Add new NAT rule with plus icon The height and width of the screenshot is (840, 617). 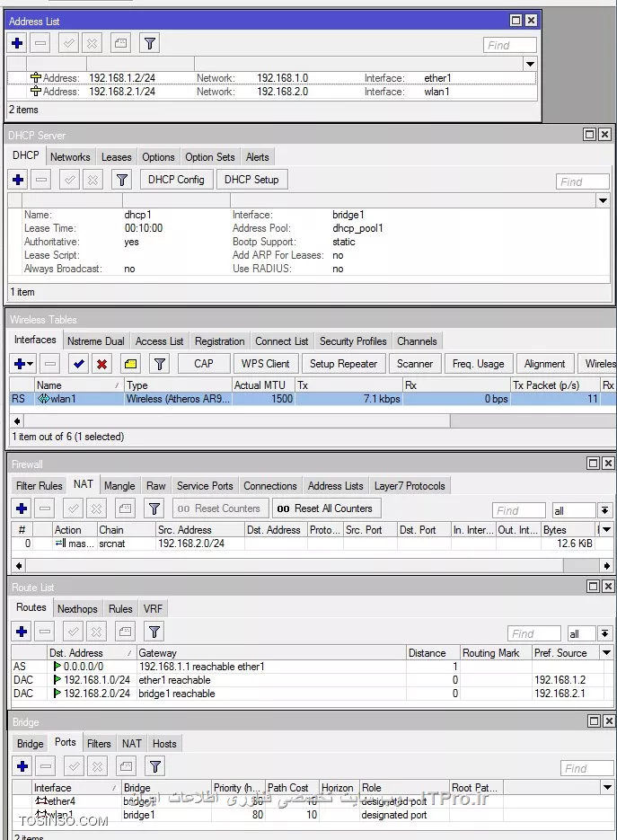(x=22, y=508)
